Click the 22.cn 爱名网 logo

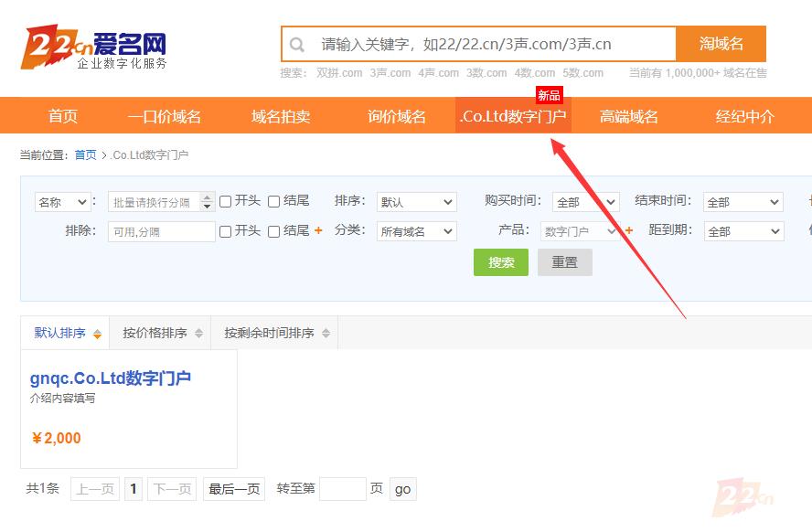point(93,47)
